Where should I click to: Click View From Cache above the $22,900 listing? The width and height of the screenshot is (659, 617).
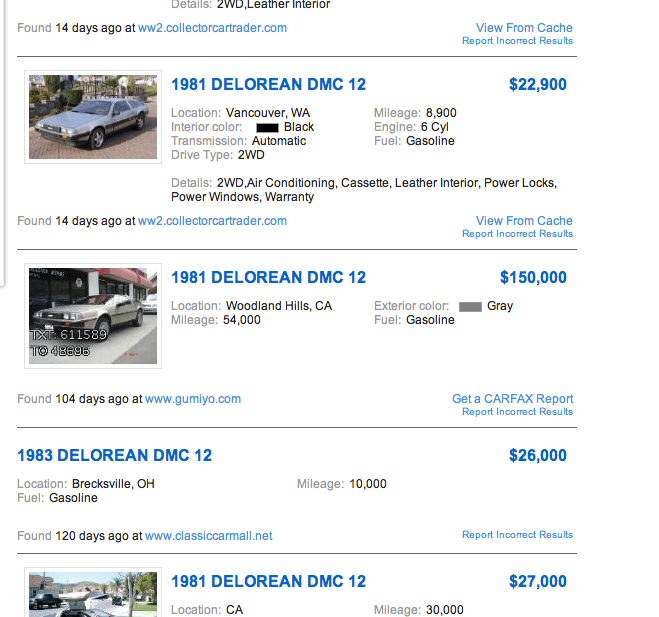(x=524, y=28)
